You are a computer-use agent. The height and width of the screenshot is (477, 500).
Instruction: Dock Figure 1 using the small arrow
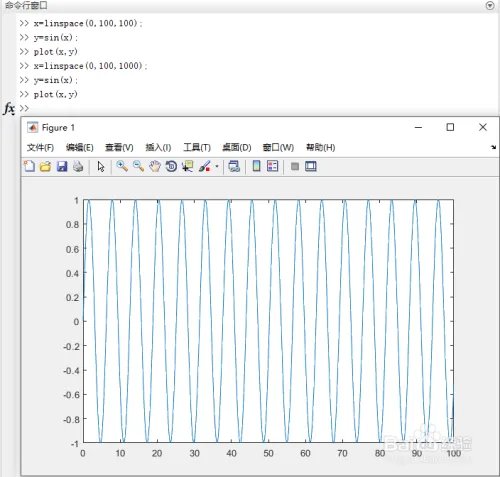tap(493, 147)
